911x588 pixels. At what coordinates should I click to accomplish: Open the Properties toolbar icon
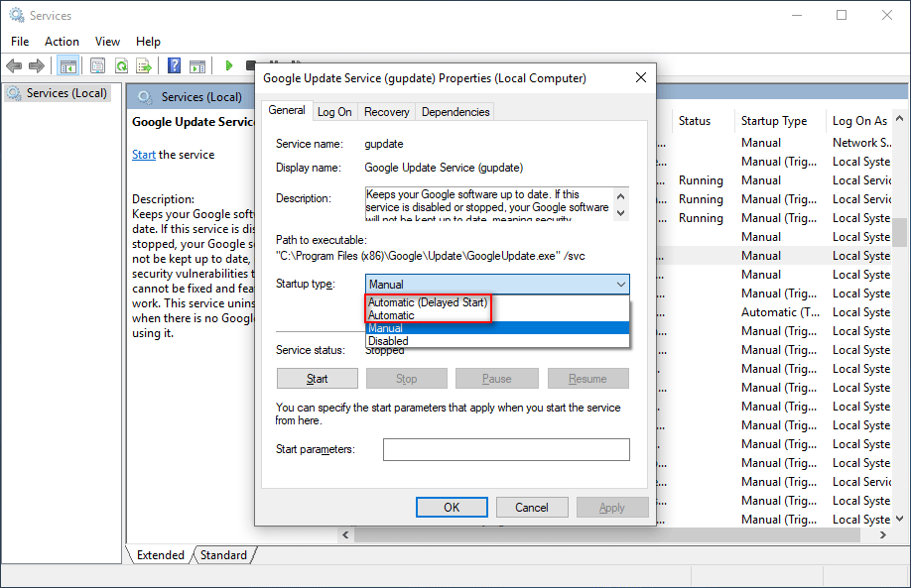(97, 66)
